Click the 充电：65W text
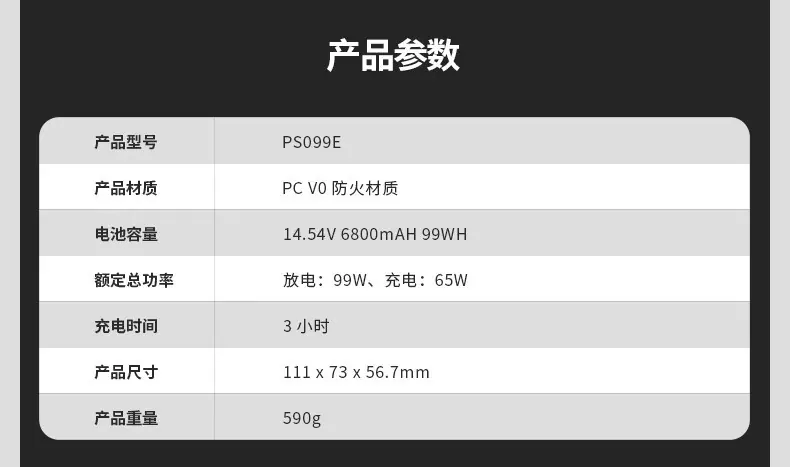Image resolution: width=790 pixels, height=467 pixels. [426, 280]
